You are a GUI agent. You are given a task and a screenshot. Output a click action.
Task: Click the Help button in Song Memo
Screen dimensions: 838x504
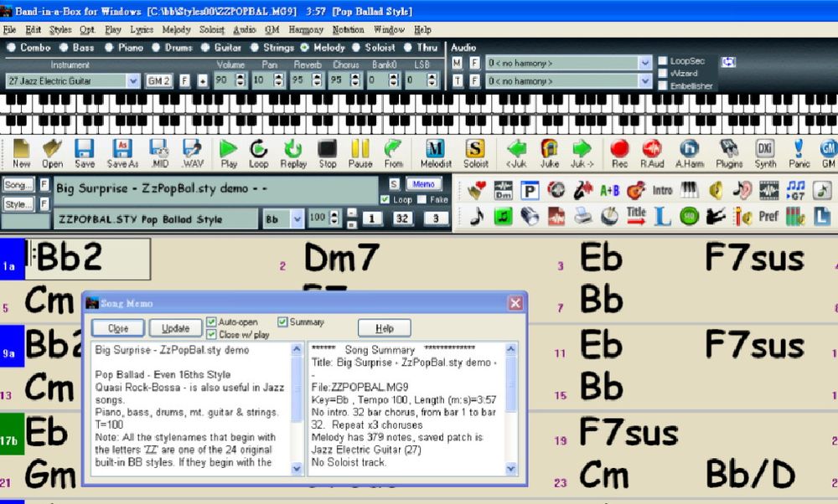[385, 328]
